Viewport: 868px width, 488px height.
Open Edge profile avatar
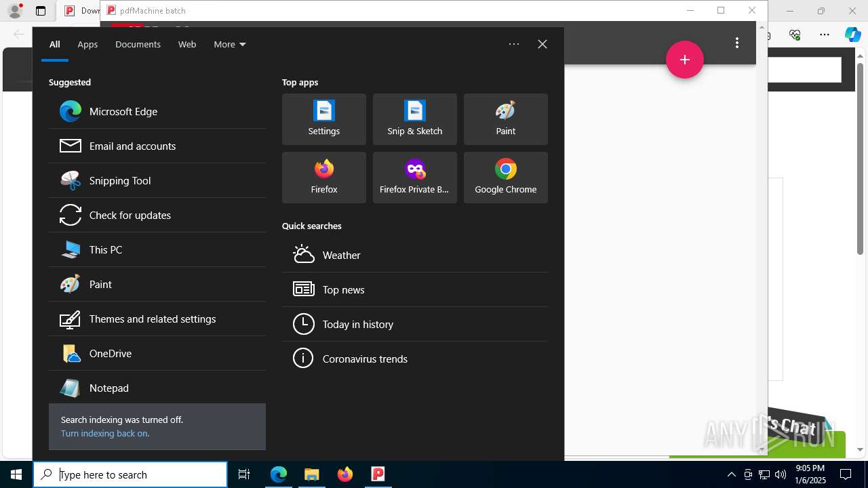click(x=15, y=11)
